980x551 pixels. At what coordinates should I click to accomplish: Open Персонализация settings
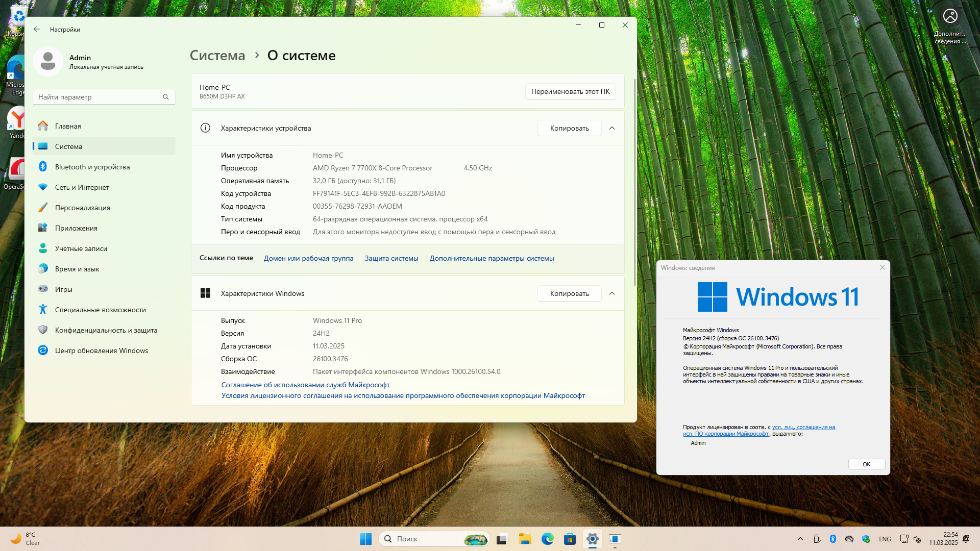click(x=83, y=208)
